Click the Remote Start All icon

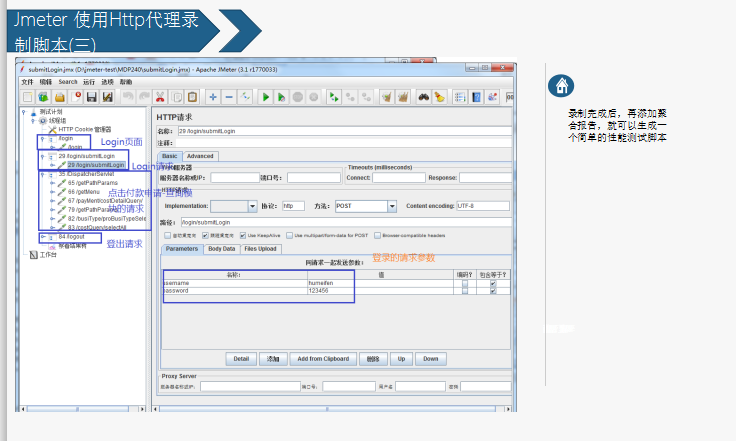(x=334, y=97)
